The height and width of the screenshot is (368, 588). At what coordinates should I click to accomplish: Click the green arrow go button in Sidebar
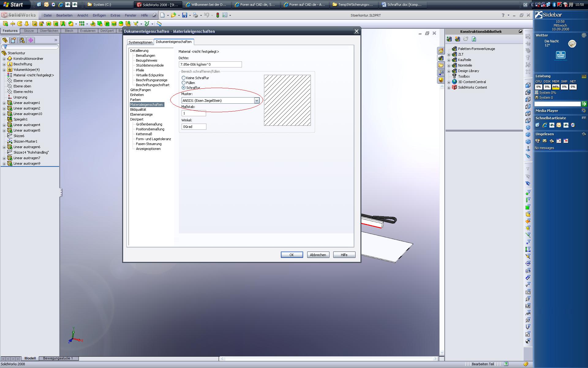coord(584,104)
